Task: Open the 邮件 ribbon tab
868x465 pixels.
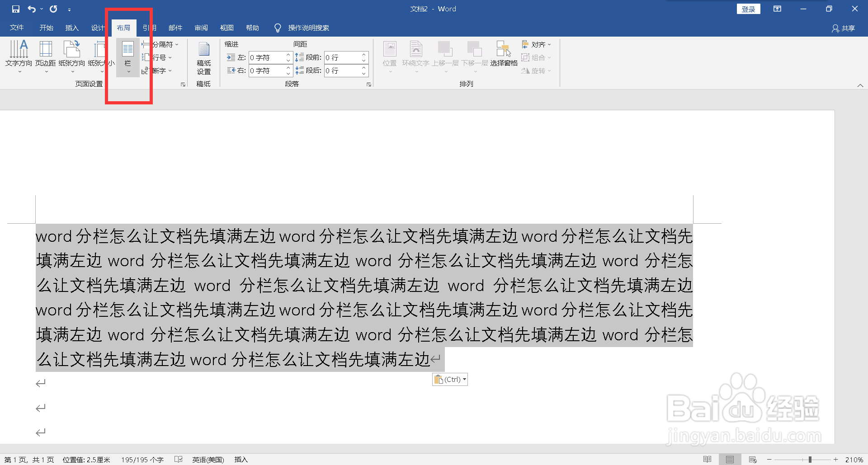Action: pyautogui.click(x=175, y=28)
